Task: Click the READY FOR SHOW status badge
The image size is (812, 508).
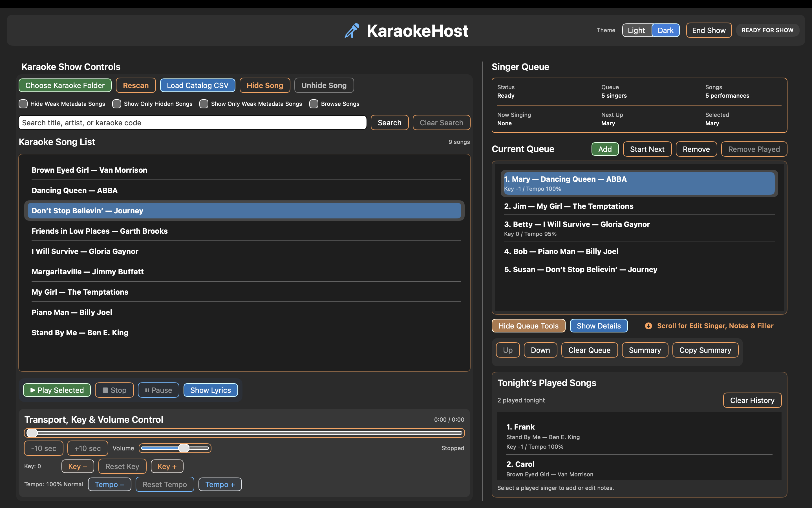Action: pyautogui.click(x=767, y=30)
